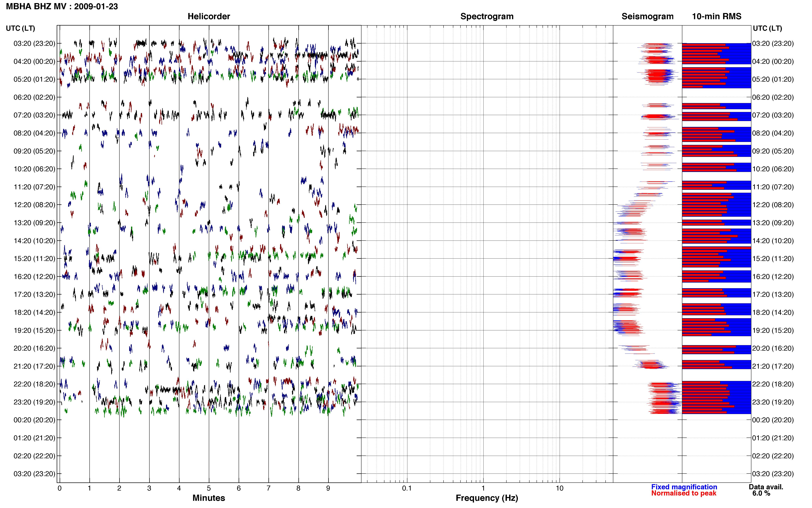Select the '6.0 %' data availability value
Viewport: 812px width, 508px height.
point(761,493)
